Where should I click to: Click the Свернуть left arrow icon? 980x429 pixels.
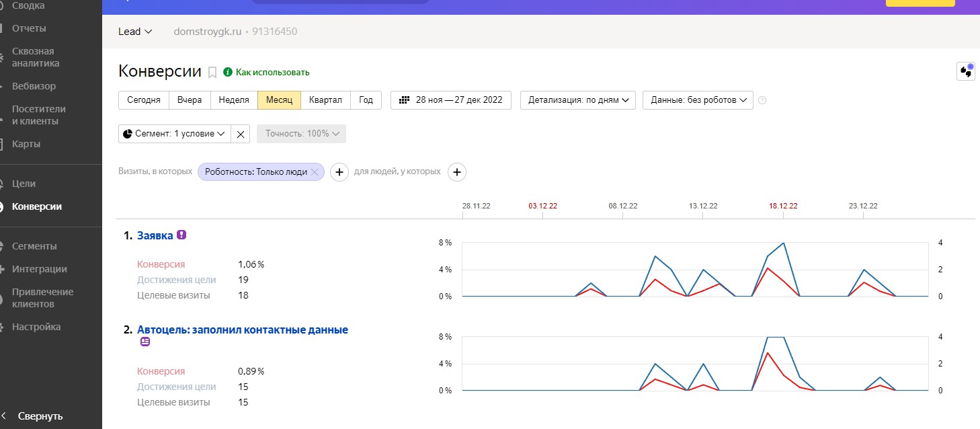click(5, 416)
